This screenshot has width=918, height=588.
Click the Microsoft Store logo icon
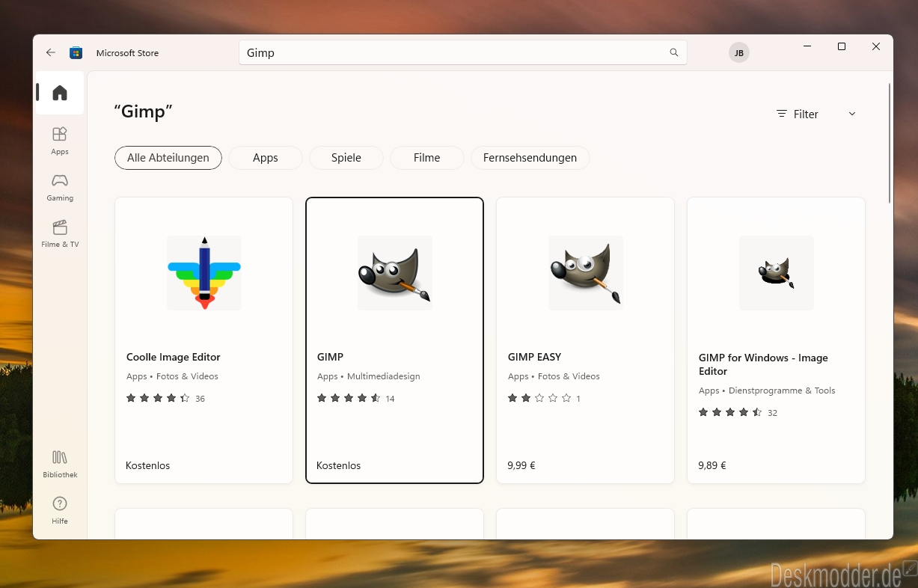76,52
